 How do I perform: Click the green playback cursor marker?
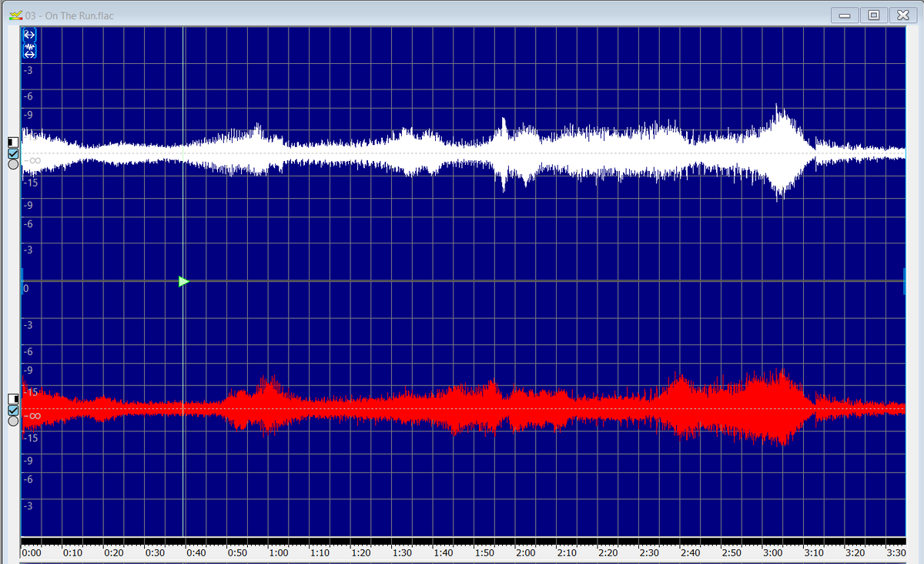183,282
